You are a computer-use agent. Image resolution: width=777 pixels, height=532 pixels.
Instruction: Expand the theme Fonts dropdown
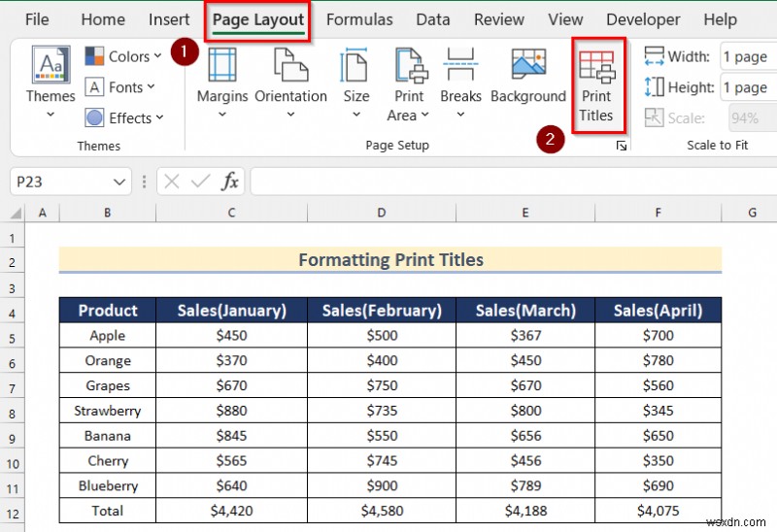pyautogui.click(x=121, y=87)
